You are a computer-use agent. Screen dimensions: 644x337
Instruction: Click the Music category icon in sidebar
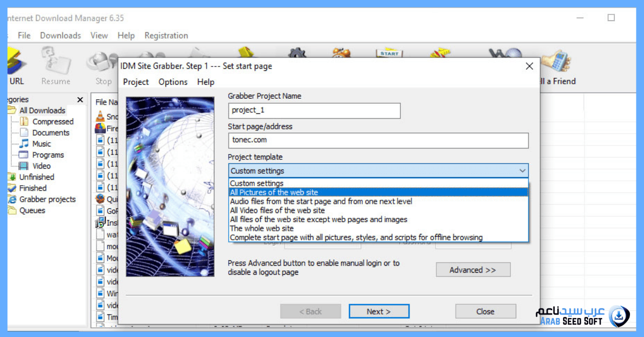tap(24, 144)
